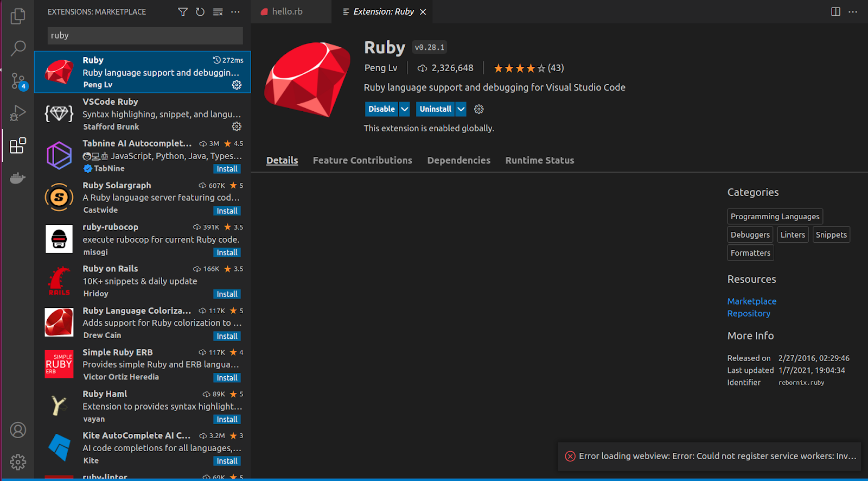868x481 pixels.
Task: Select the Ruby Haml extension entry
Action: click(x=143, y=406)
